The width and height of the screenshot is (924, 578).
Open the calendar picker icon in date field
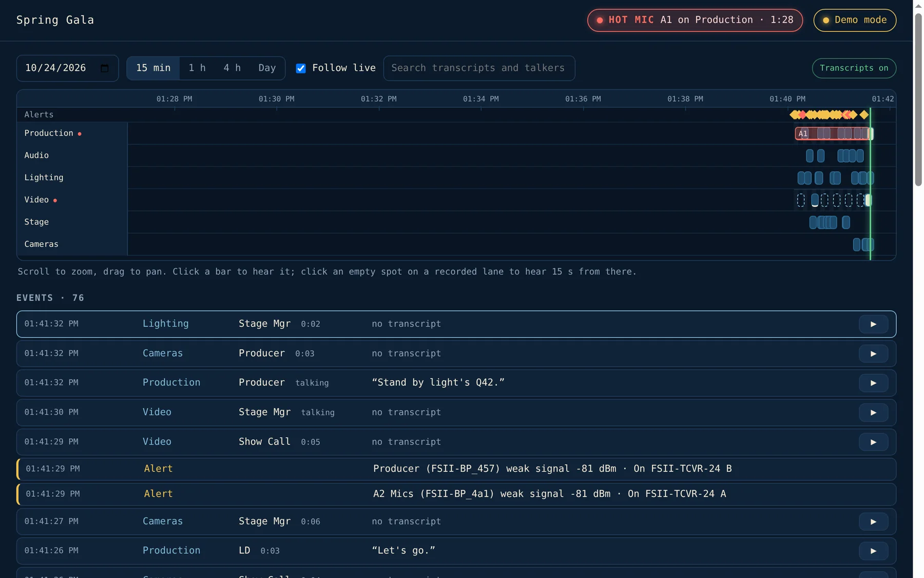[105, 68]
